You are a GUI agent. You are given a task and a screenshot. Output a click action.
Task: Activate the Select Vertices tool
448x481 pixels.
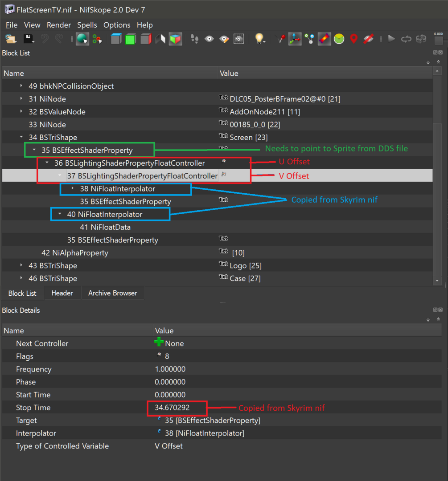pos(97,39)
